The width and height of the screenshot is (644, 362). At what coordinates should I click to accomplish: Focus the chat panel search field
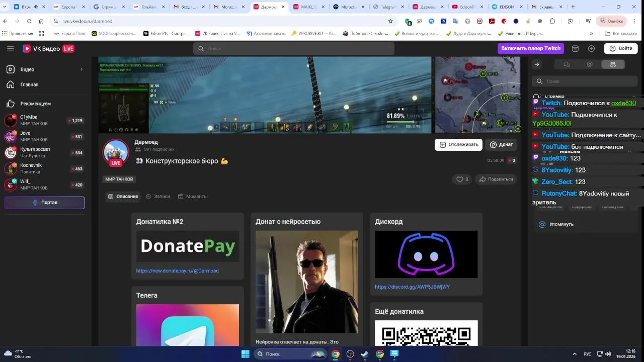(585, 81)
